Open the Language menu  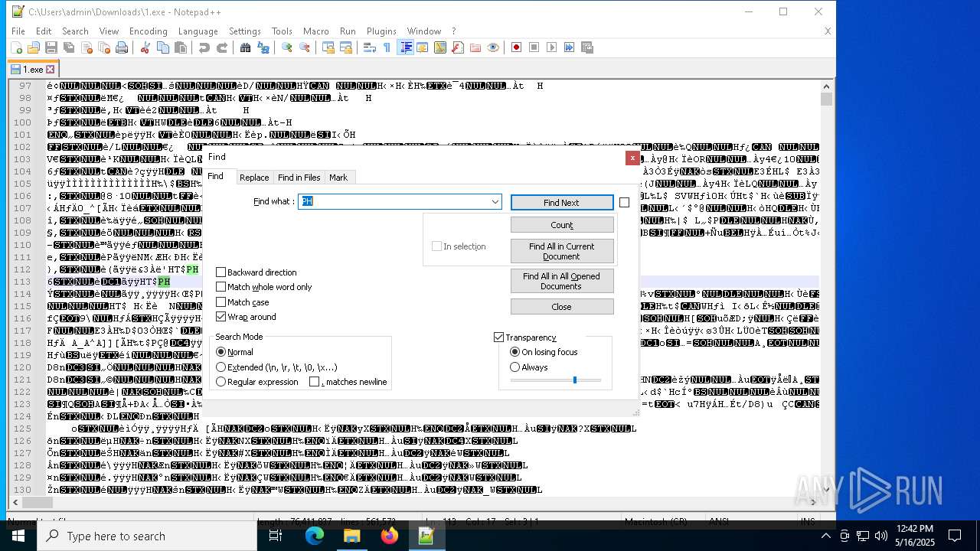[198, 31]
